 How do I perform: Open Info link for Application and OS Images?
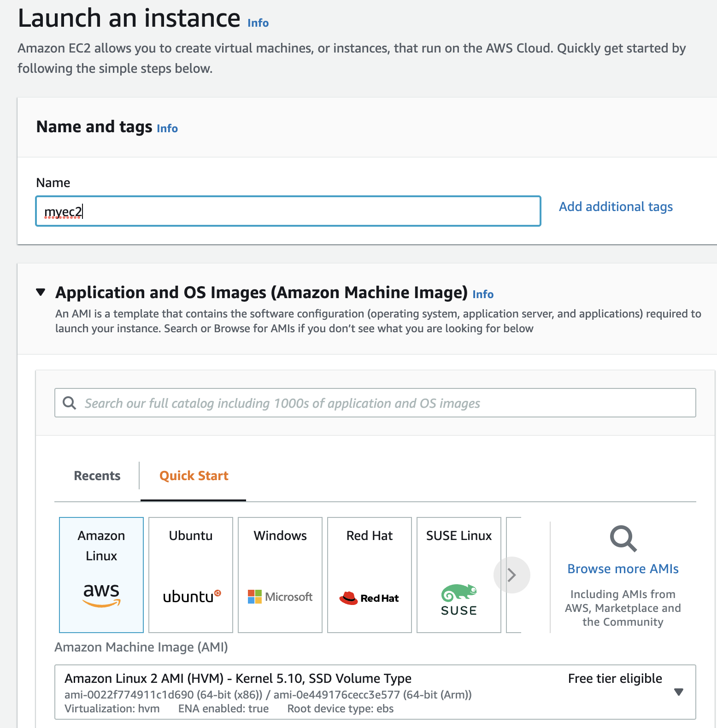483,294
